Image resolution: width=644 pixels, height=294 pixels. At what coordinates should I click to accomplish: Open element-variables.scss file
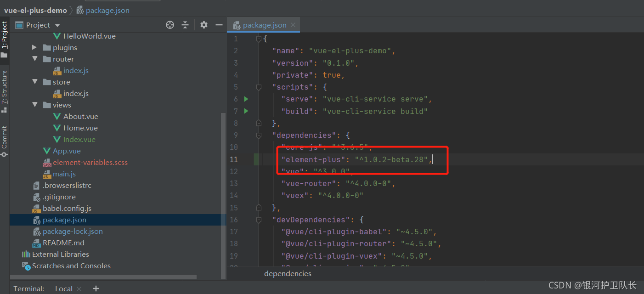tap(90, 162)
